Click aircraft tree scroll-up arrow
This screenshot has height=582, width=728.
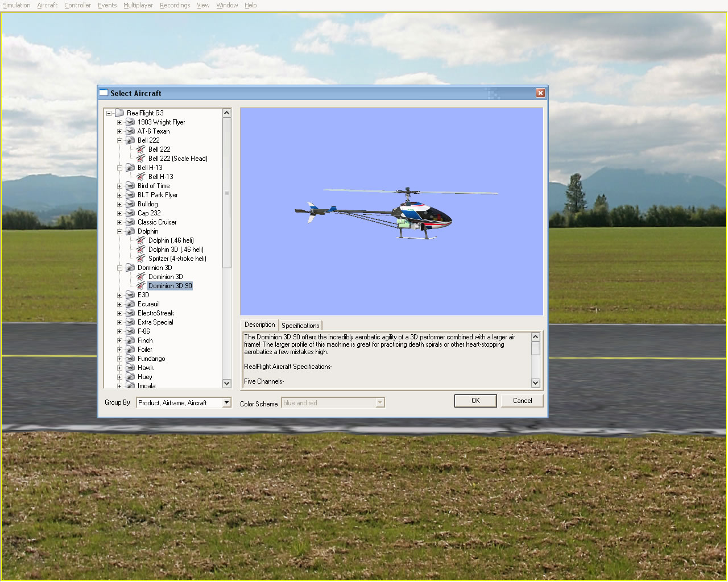226,113
